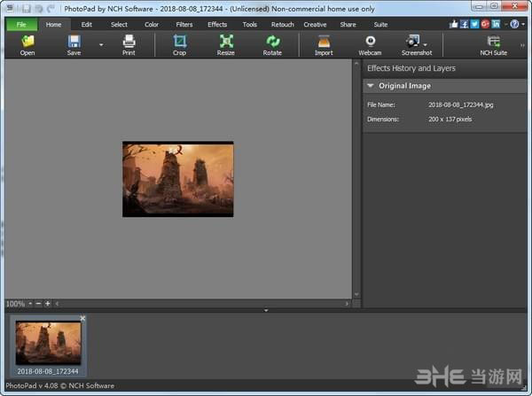Open the Effects tab

217,25
